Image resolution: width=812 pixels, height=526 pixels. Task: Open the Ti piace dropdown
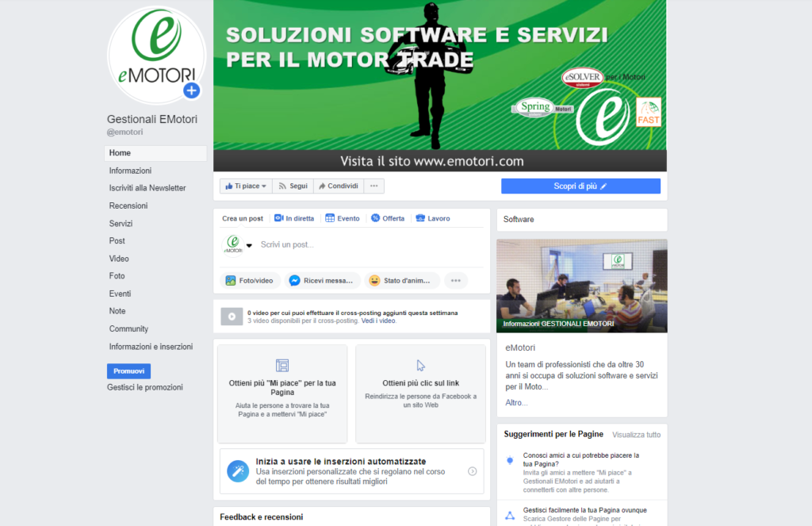pos(246,186)
